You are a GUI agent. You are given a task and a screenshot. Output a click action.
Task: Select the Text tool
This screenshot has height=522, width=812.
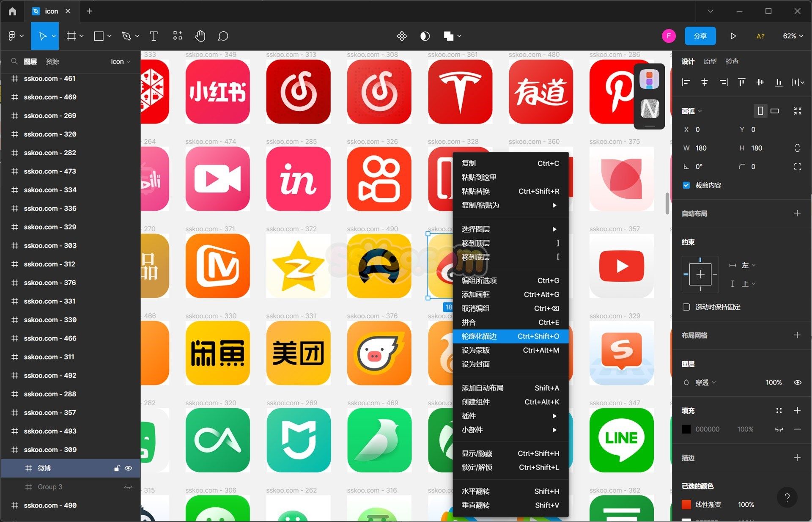click(x=154, y=36)
